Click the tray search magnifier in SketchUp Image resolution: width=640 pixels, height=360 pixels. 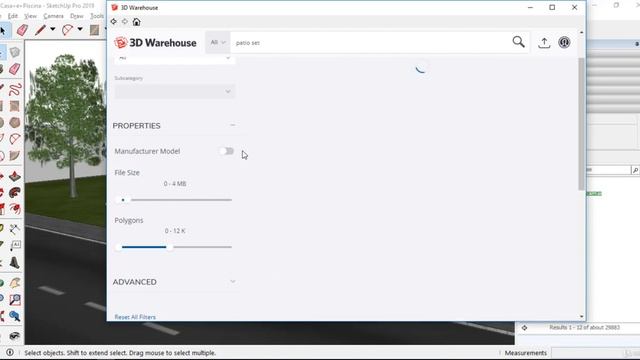[635, 170]
